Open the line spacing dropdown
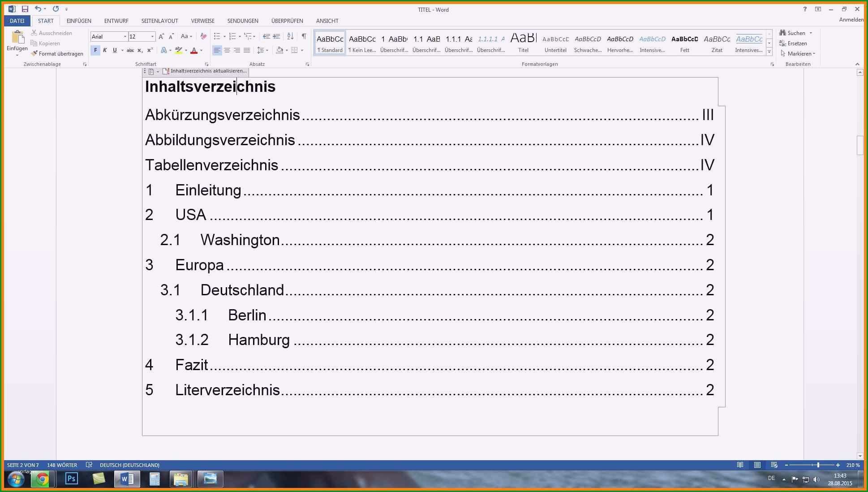This screenshot has width=868, height=492. [x=262, y=51]
